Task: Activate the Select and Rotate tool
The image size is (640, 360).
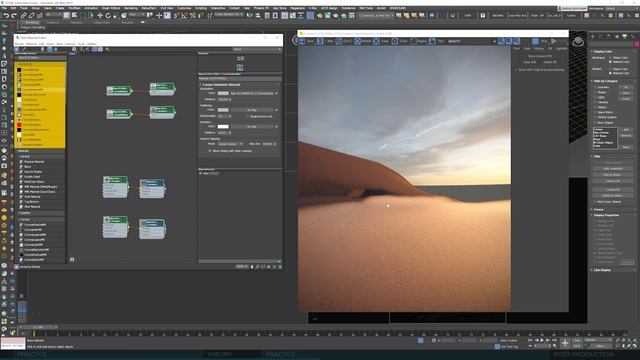Action: [x=108, y=16]
